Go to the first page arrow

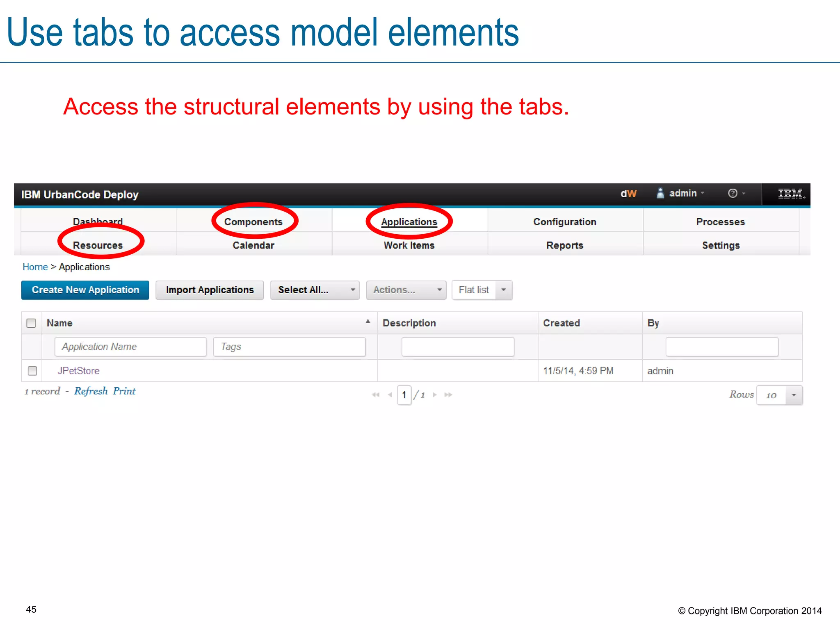click(375, 395)
